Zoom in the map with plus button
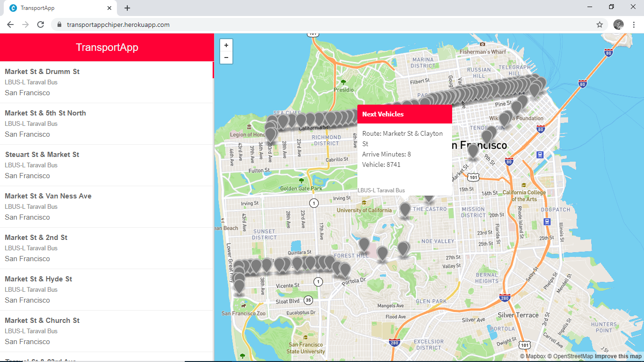 coord(226,45)
